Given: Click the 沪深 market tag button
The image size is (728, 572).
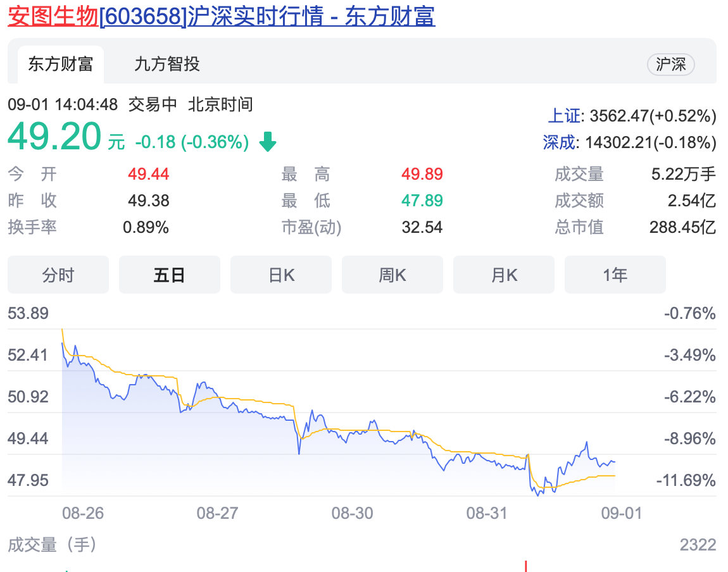Looking at the screenshot, I should (670, 65).
